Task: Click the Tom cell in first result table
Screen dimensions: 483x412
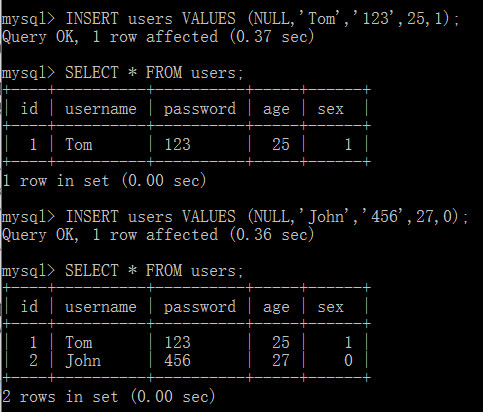Action: click(79, 145)
